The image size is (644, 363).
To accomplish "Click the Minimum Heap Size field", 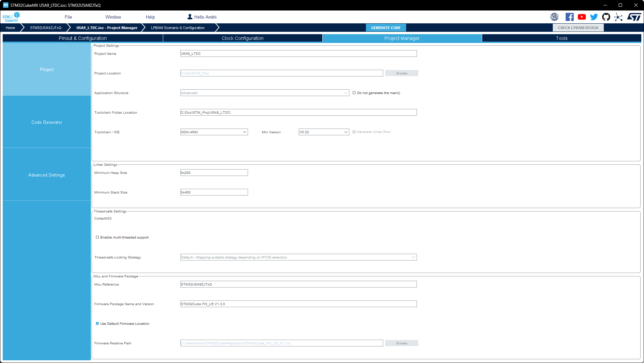I will (214, 173).
